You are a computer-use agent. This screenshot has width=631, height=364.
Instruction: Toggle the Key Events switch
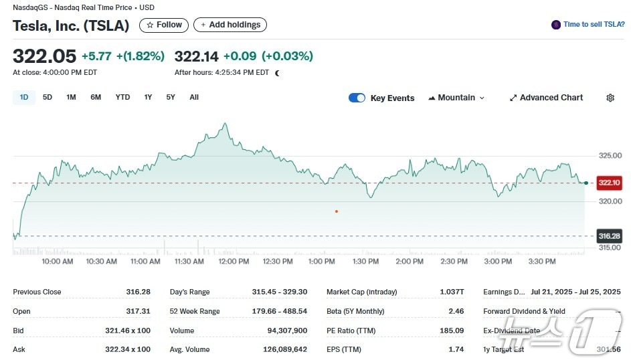(x=357, y=98)
